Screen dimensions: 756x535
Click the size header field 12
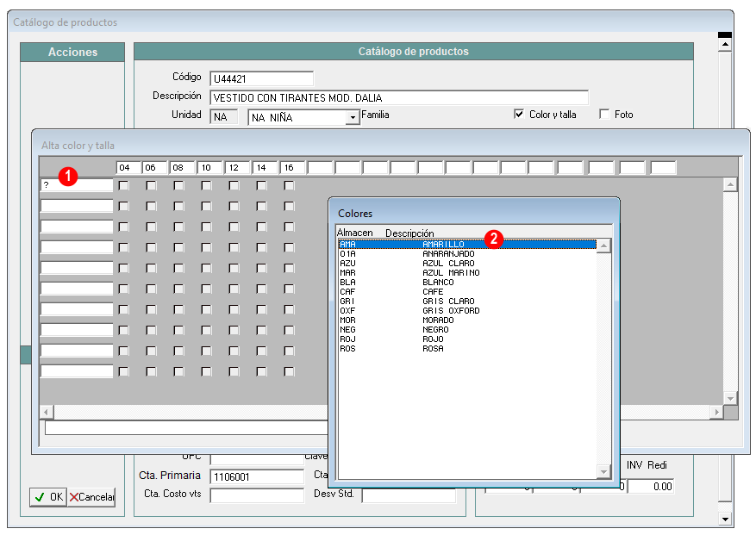(x=237, y=168)
